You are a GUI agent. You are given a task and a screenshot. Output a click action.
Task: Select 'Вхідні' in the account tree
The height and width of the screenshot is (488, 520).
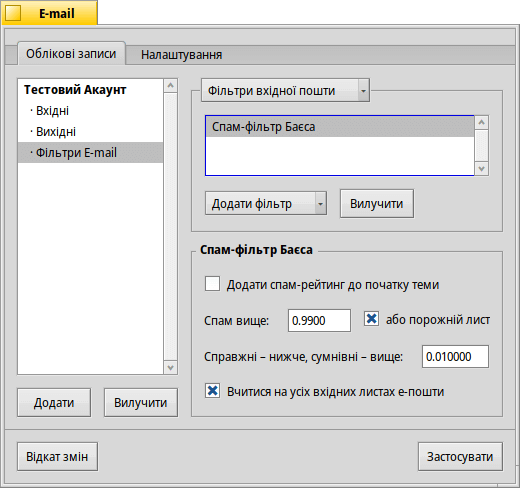pyautogui.click(x=52, y=111)
